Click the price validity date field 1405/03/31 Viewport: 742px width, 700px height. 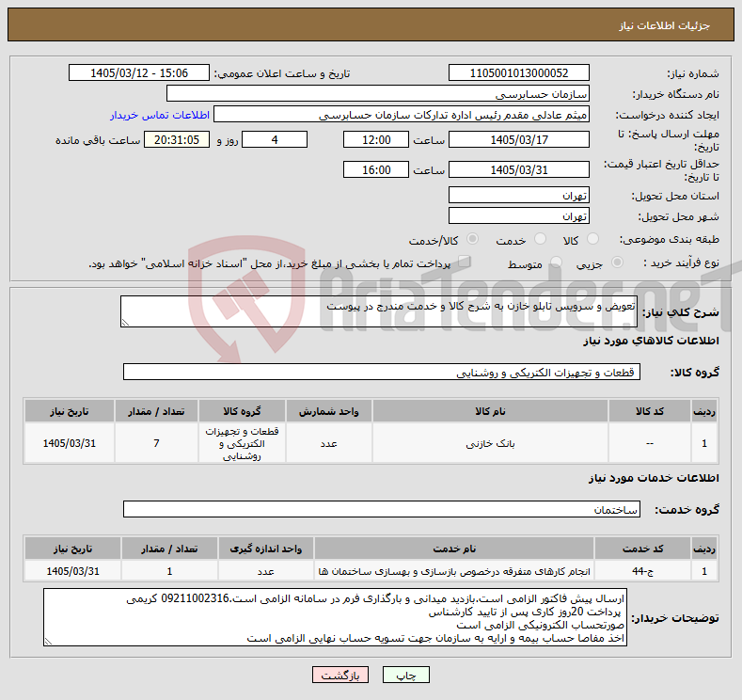pos(518,169)
